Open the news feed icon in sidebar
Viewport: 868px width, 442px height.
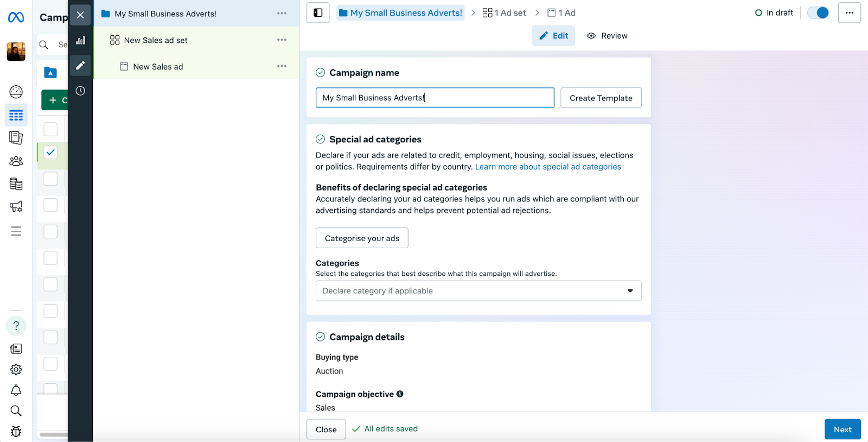(16, 349)
